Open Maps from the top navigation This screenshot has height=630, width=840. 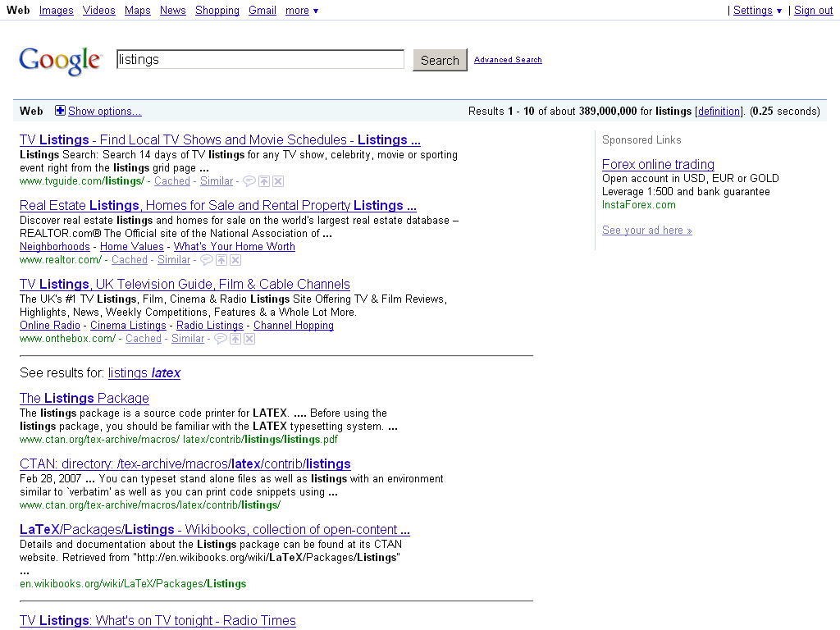[138, 10]
